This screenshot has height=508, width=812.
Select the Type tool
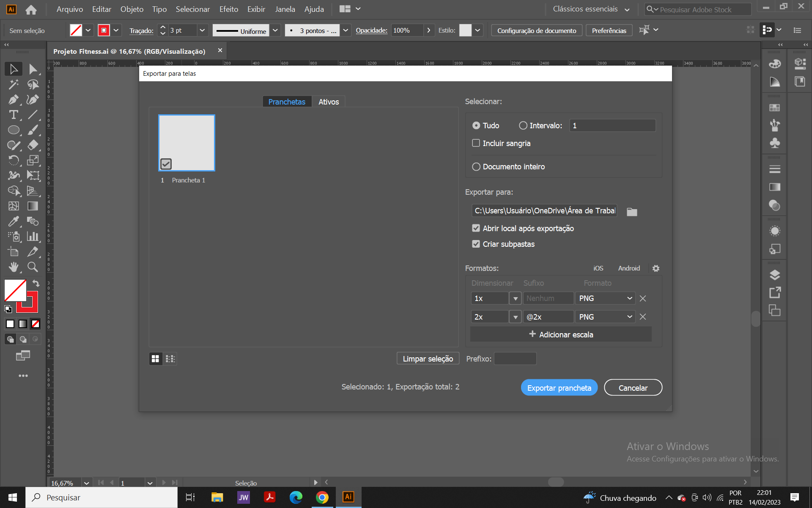coord(14,115)
